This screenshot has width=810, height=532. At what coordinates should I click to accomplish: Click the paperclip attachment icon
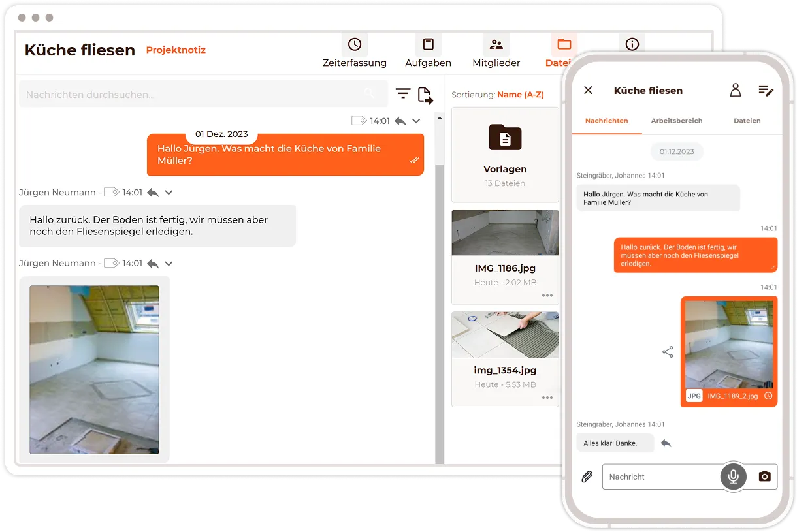587,477
